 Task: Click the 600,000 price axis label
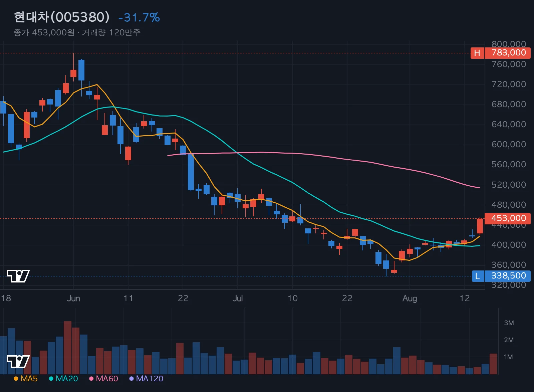509,144
